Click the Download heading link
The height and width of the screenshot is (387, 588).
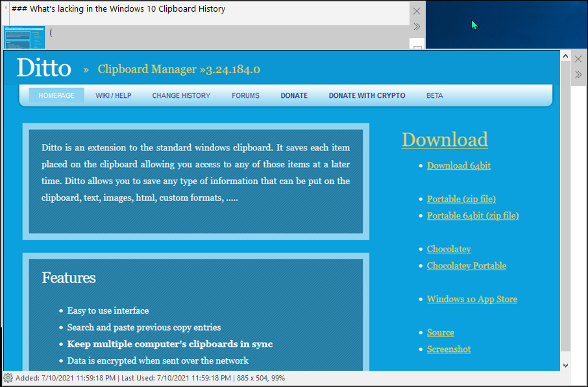(x=445, y=139)
